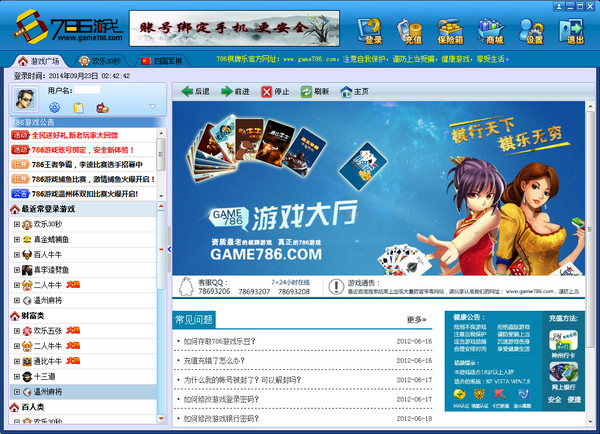Image resolution: width=600 pixels, height=434 pixels.
Task: Click announcement list scroll down arrow
Action: pyautogui.click(x=161, y=196)
